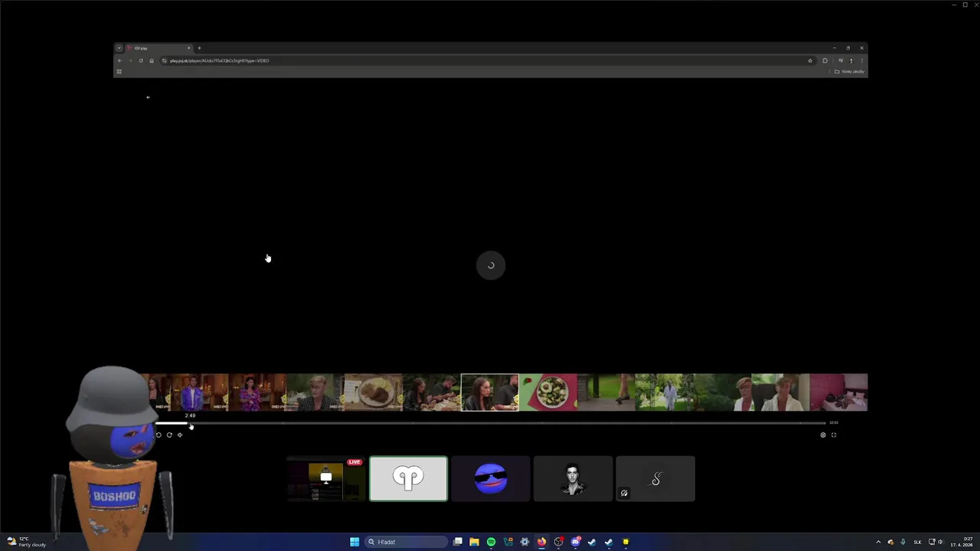Switch the SLK keyboard language indicator
Image resolution: width=980 pixels, height=551 pixels.
(917, 542)
